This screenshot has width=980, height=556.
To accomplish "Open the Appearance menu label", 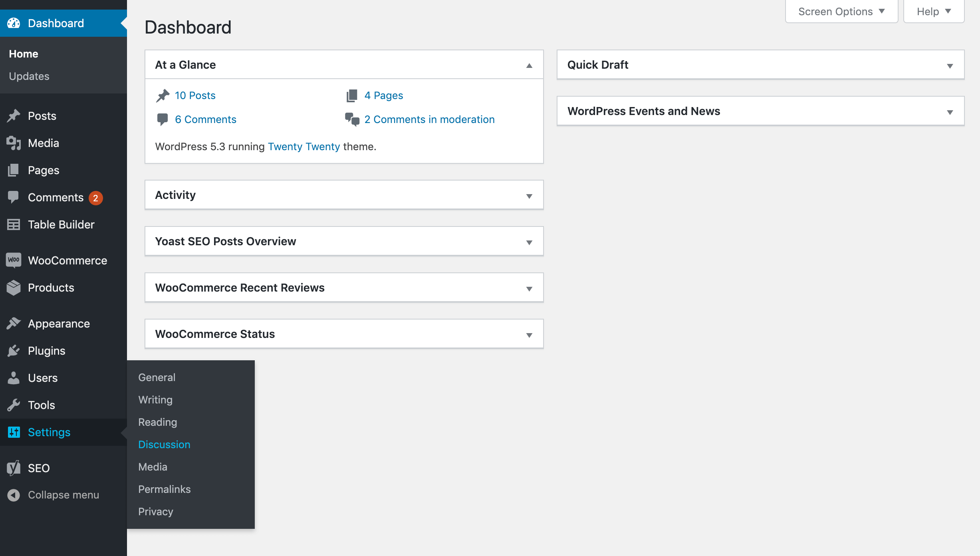I will tap(59, 324).
